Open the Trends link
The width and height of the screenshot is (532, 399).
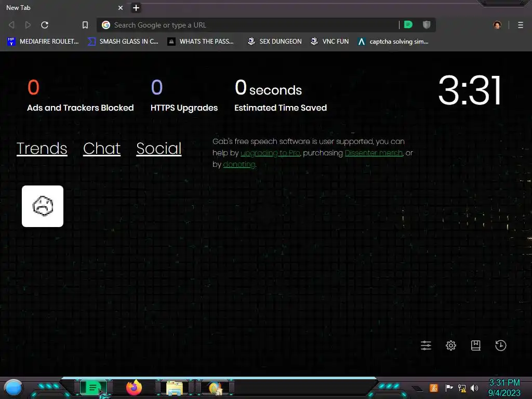pos(42,148)
